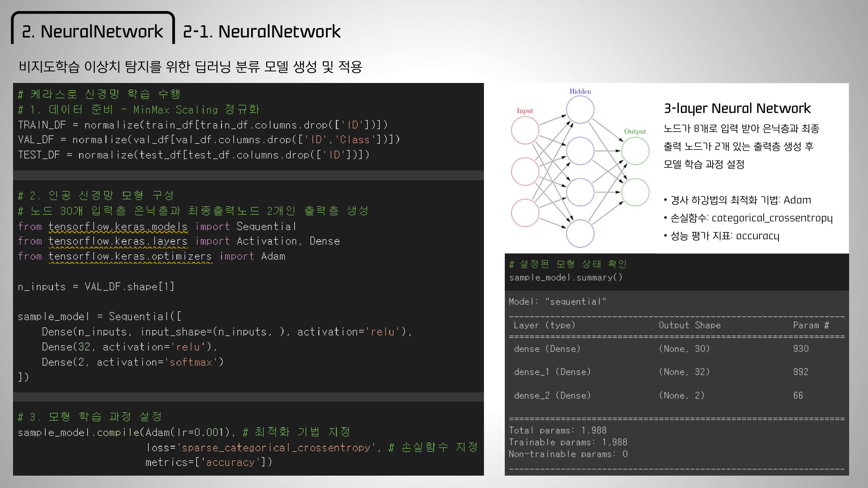Click the comment about 노드 30개 입력층
The height and width of the screenshot is (488, 868).
(193, 211)
